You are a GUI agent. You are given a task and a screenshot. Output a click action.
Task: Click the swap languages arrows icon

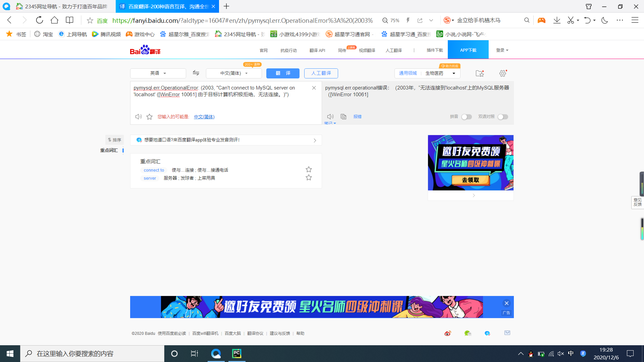[x=196, y=73]
